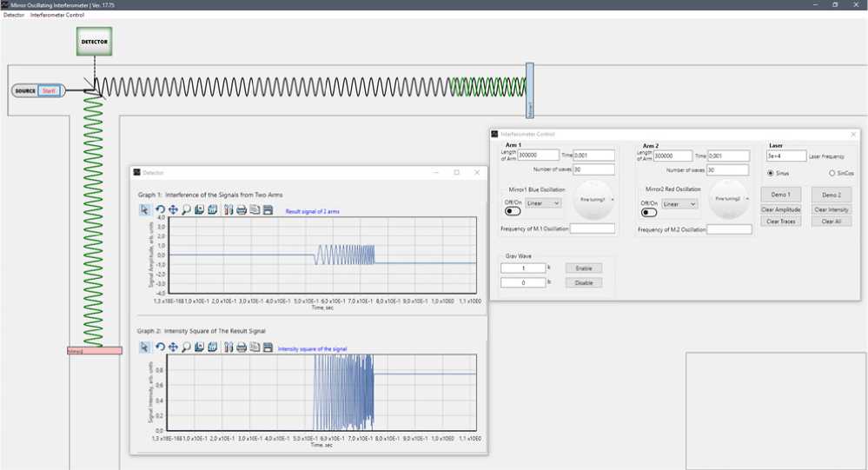Open the Interferometer Control menu
Screen dimensions: 868x470
click(x=57, y=15)
